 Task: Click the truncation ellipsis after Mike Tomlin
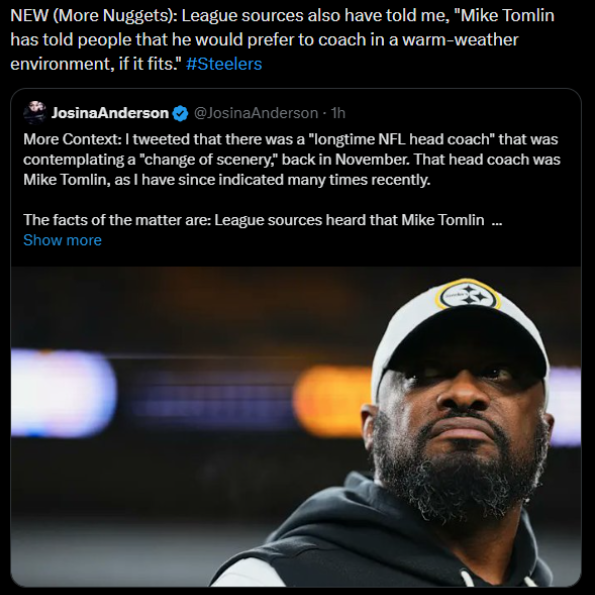[x=497, y=220]
